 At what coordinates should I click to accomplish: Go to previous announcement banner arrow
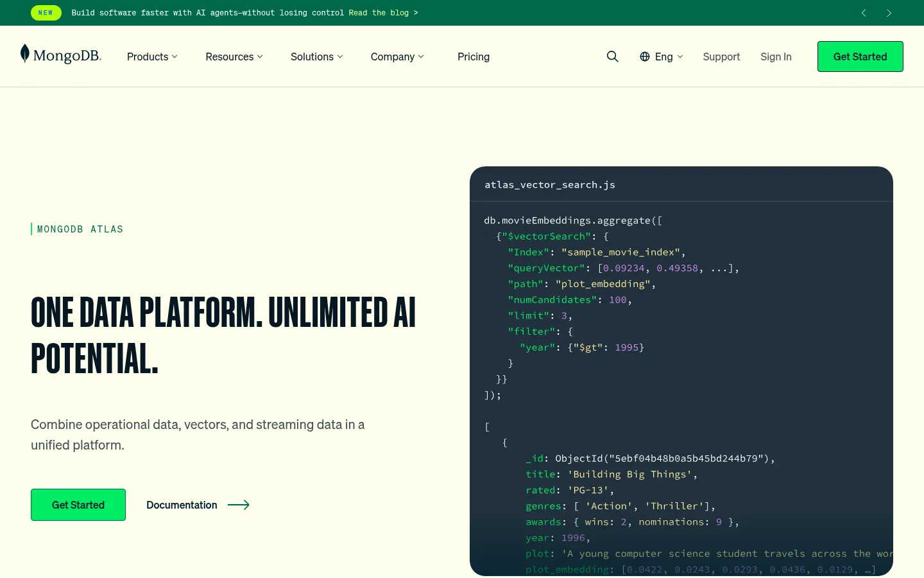tap(864, 13)
